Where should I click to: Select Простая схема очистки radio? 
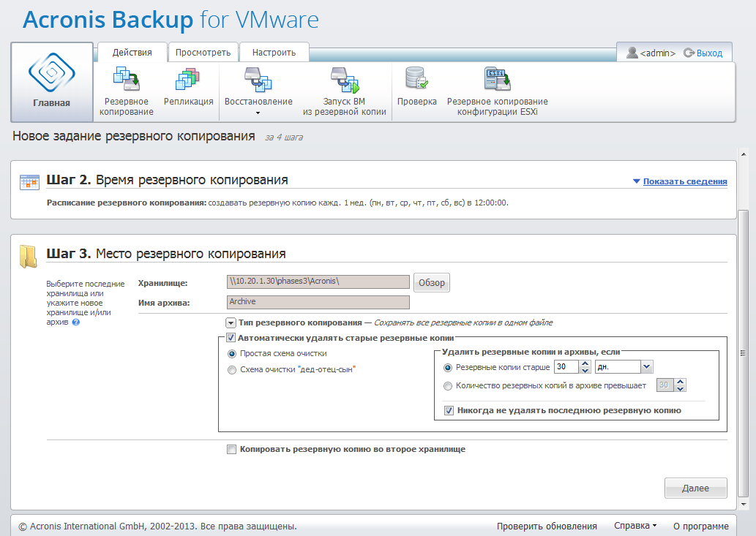[x=232, y=354]
